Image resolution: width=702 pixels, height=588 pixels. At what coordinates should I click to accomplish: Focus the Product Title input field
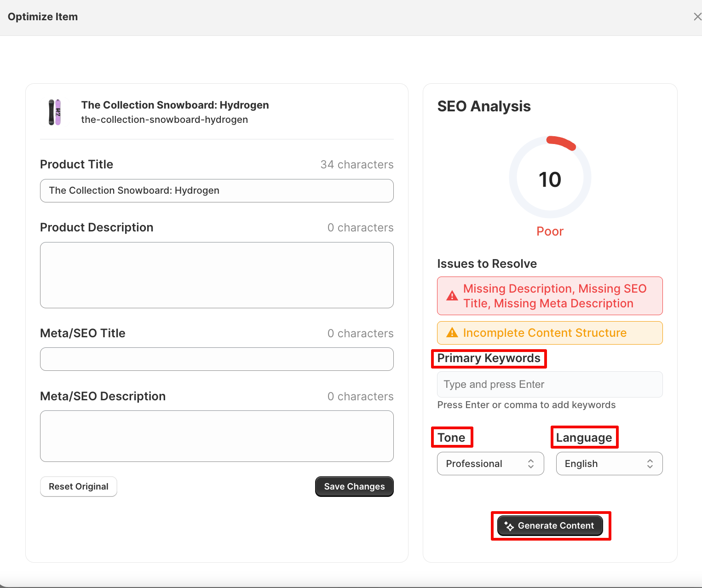217,191
